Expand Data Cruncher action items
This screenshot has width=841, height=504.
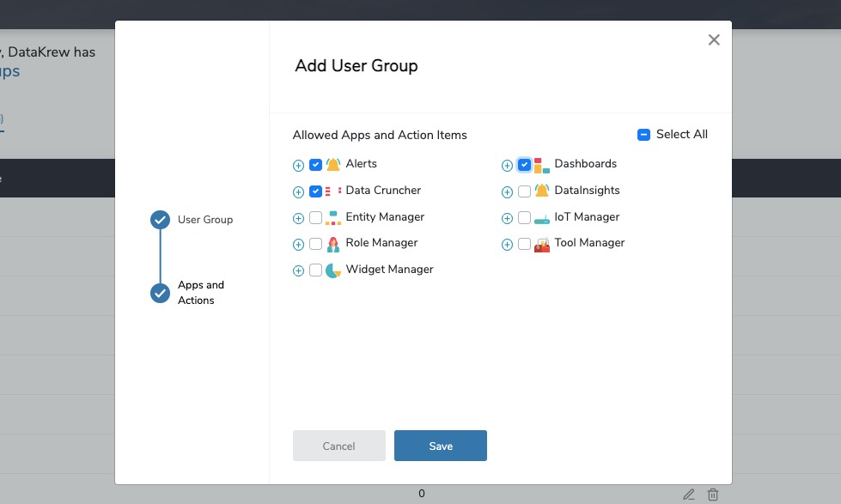(298, 192)
